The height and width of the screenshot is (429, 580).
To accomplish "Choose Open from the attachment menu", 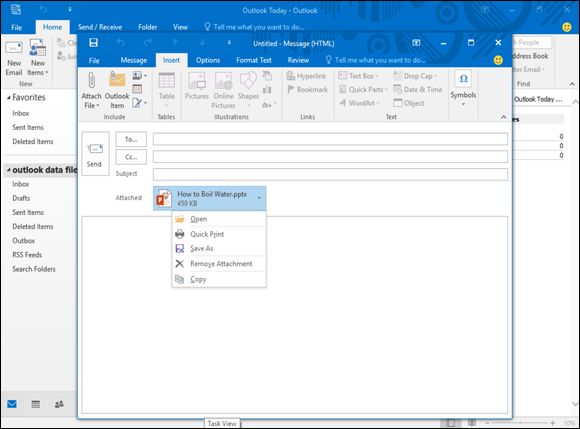I will (x=219, y=219).
